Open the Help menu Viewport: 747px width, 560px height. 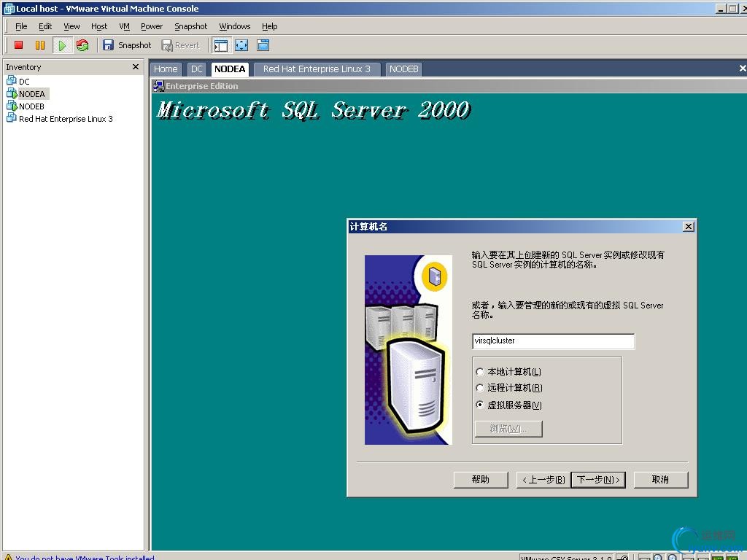point(270,26)
